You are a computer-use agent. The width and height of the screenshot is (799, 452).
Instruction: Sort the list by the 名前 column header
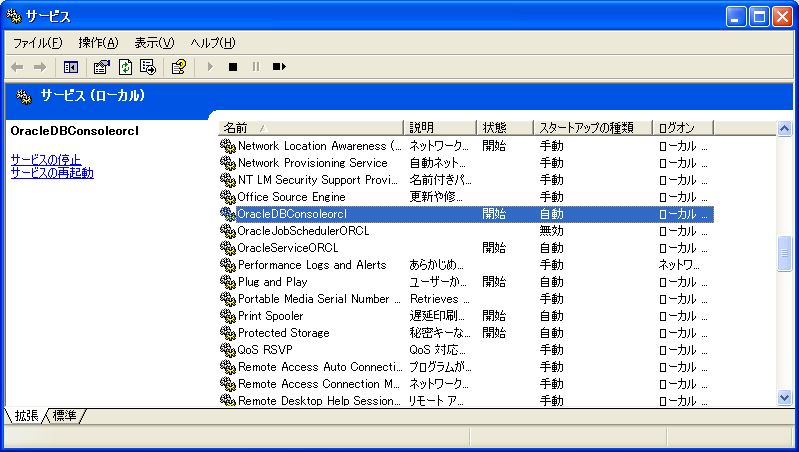tap(310, 128)
